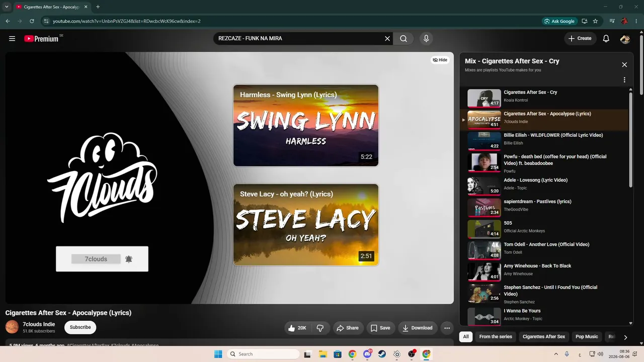The image size is (644, 362).
Task: Share the Apocalypse video
Action: pyautogui.click(x=348, y=328)
